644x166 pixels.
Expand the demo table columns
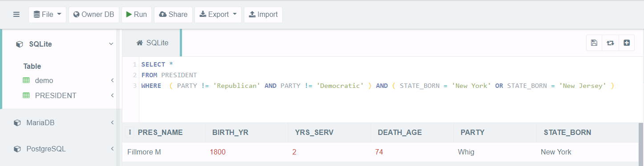[x=112, y=81]
